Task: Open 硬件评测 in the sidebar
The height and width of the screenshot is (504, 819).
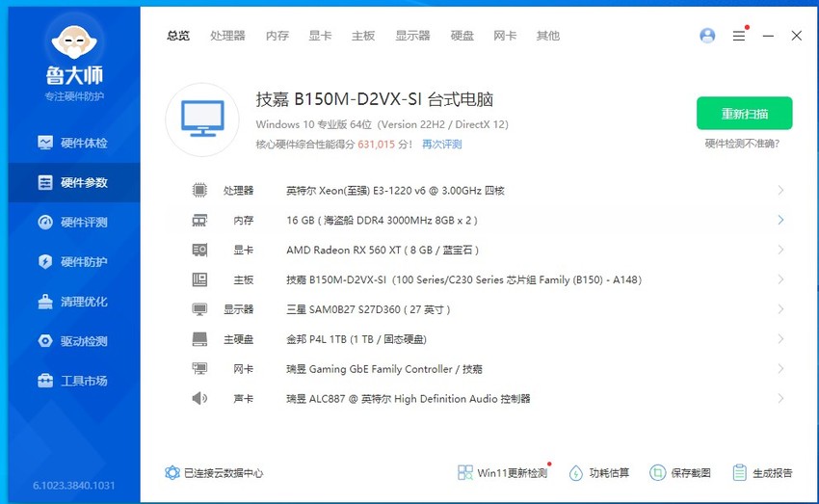Action: (73, 222)
